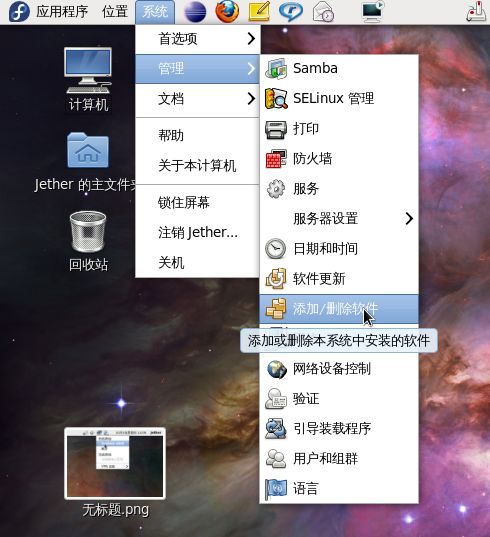Open Jether 的主文件夹 home folder icon
This screenshot has width=490, height=537.
88,150
